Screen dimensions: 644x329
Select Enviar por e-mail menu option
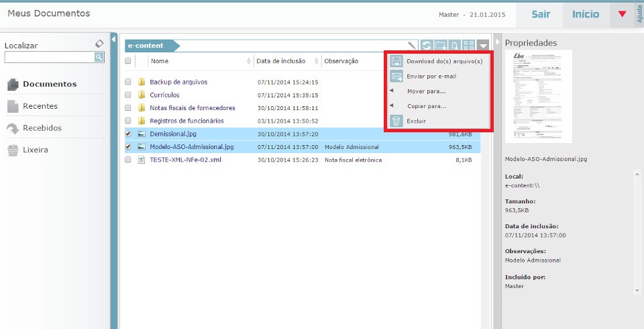(431, 77)
